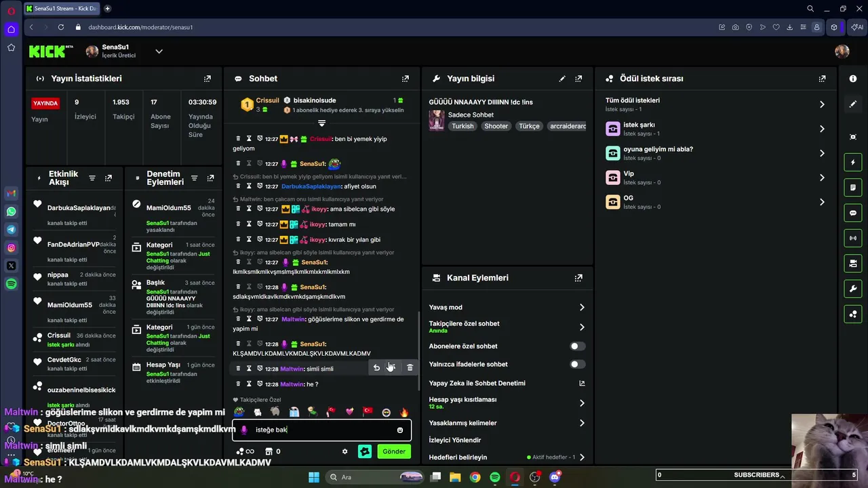
Task: Open external link for Yapay Zeka ile Sohbet Denetimi
Action: [582, 384]
